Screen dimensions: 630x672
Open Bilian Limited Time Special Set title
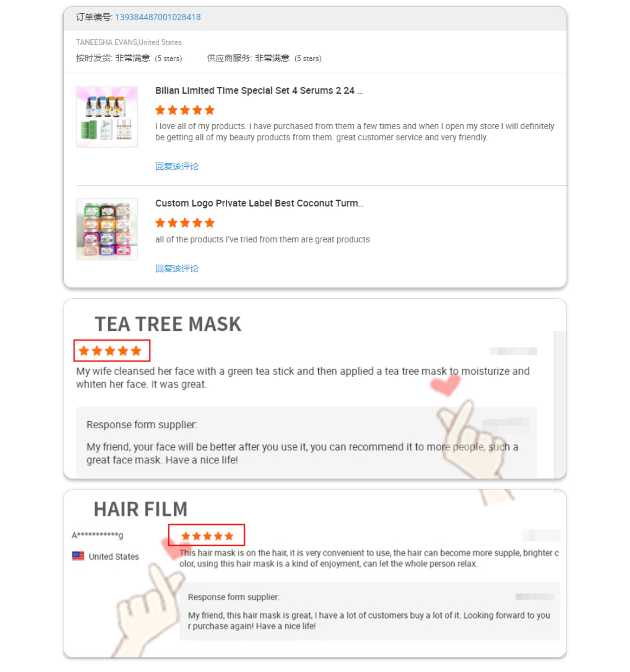(x=258, y=91)
